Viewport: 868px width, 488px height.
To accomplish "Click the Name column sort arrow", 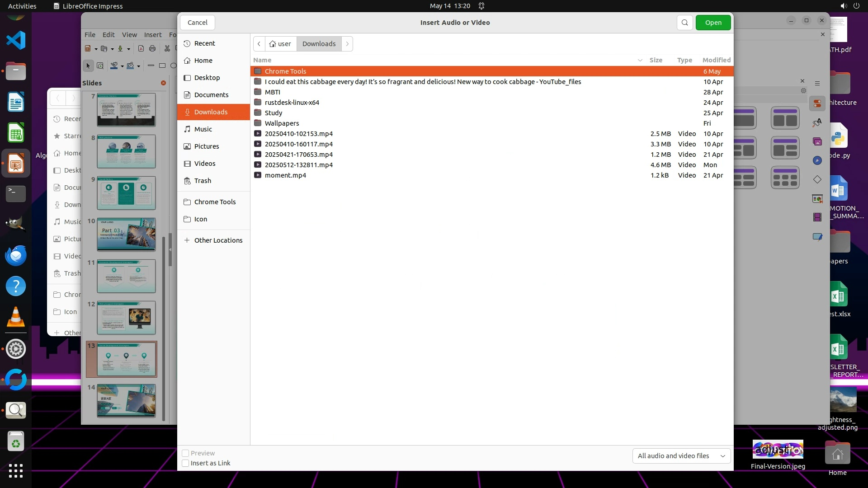I will (640, 60).
